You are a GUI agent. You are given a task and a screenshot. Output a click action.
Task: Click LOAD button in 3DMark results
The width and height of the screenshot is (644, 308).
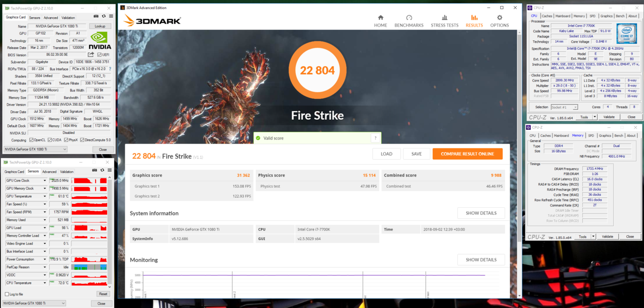tap(386, 154)
